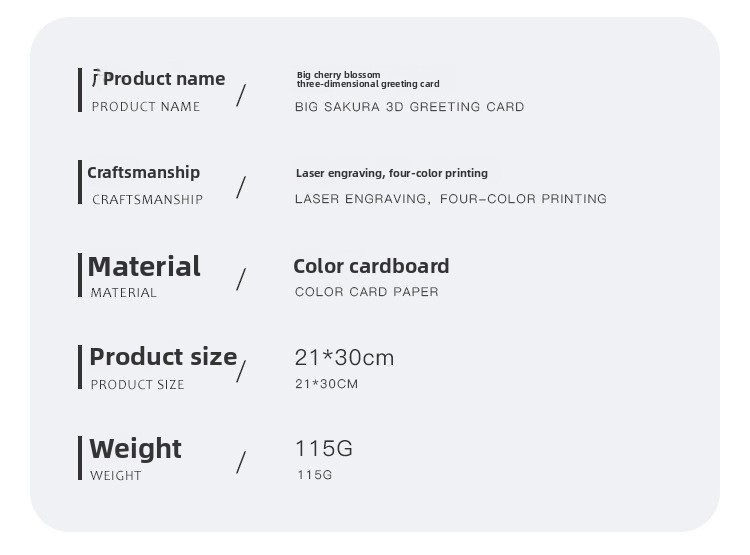
Task: Click the slash divider beside Material
Action: coord(240,279)
